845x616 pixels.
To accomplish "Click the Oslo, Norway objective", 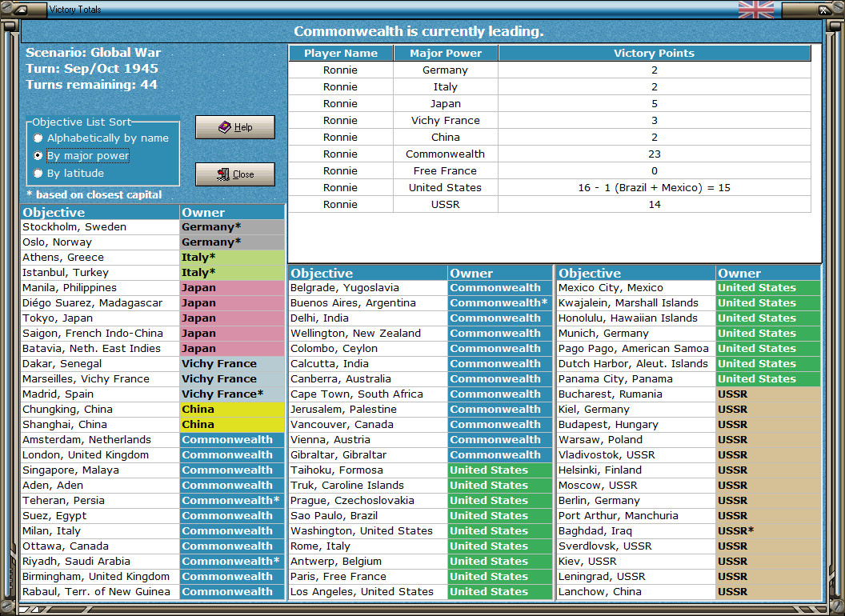I will pyautogui.click(x=100, y=242).
